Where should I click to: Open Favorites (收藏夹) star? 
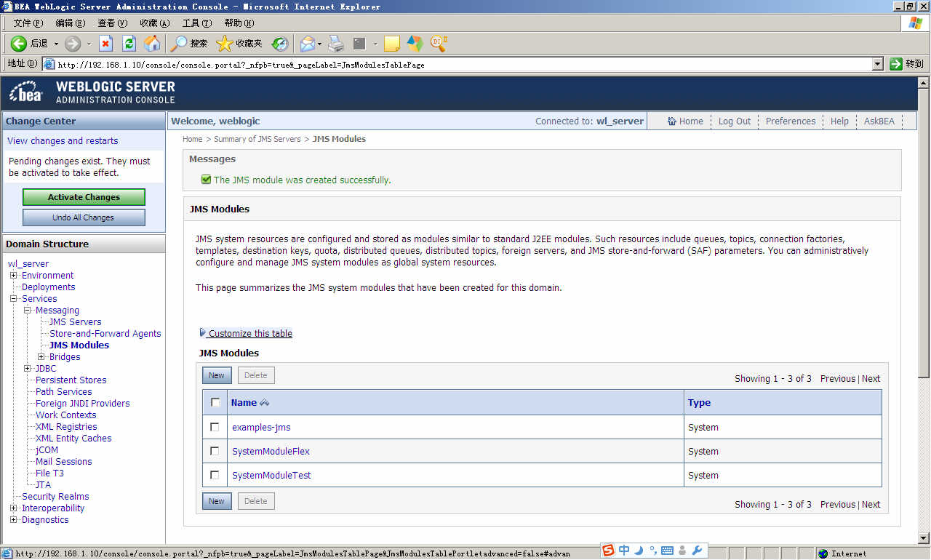(x=225, y=44)
